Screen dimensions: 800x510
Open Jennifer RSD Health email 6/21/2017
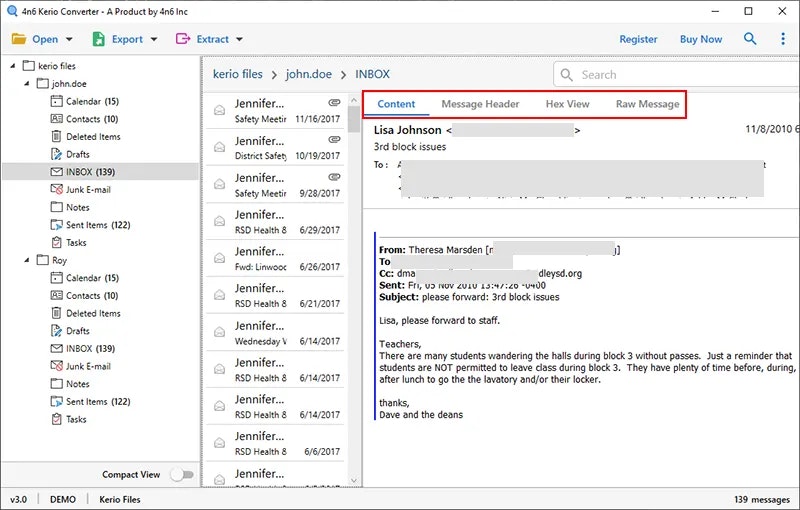click(276, 295)
